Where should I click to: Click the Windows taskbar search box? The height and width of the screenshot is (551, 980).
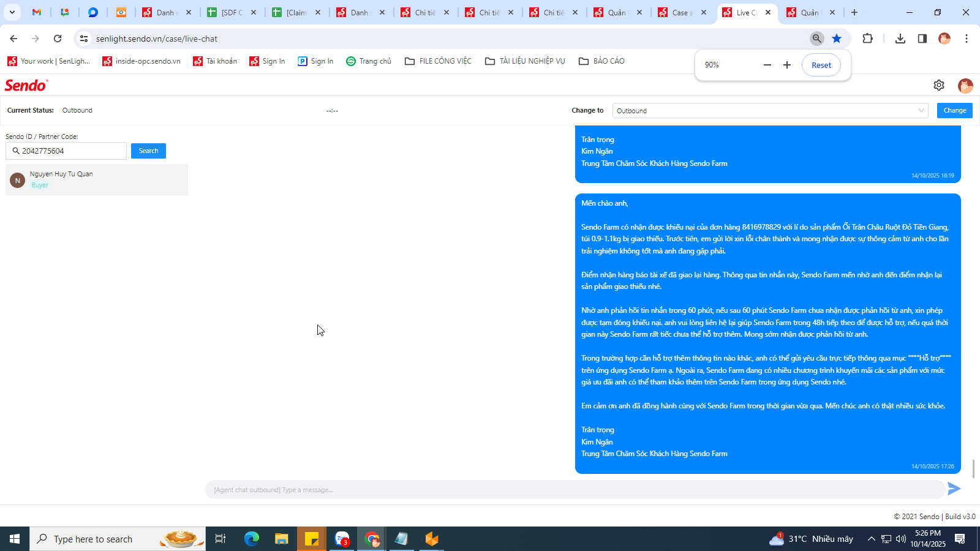118,539
